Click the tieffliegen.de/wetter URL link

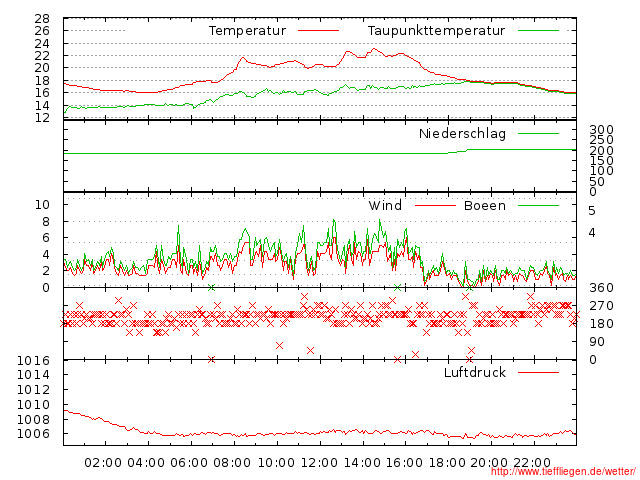563,471
